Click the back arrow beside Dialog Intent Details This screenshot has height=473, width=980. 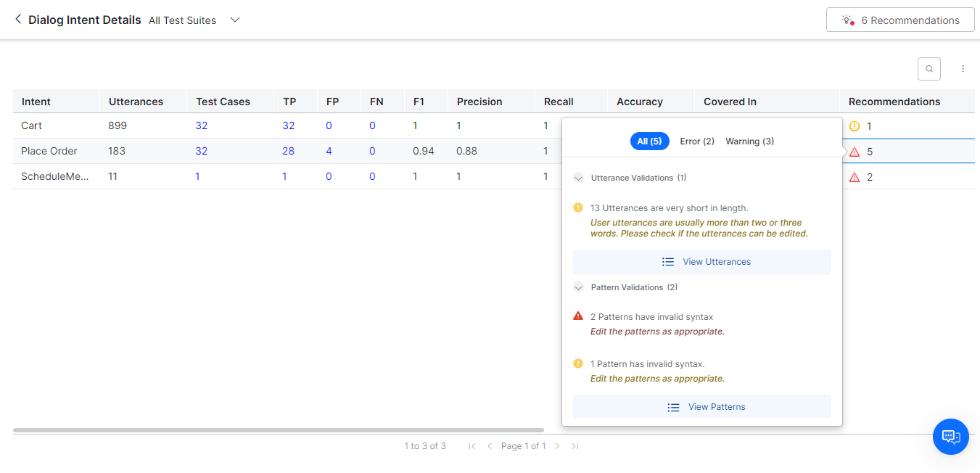[18, 20]
